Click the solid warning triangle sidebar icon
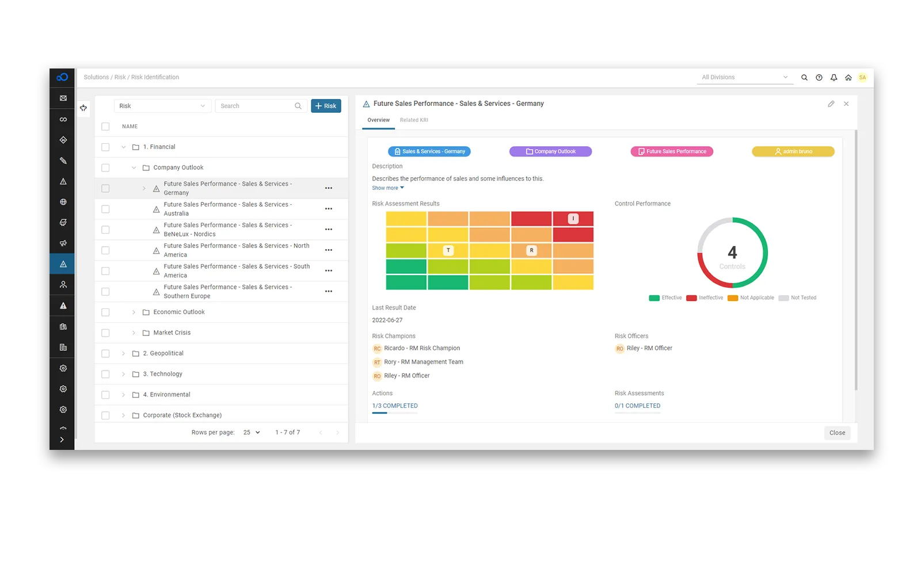 pos(63,306)
